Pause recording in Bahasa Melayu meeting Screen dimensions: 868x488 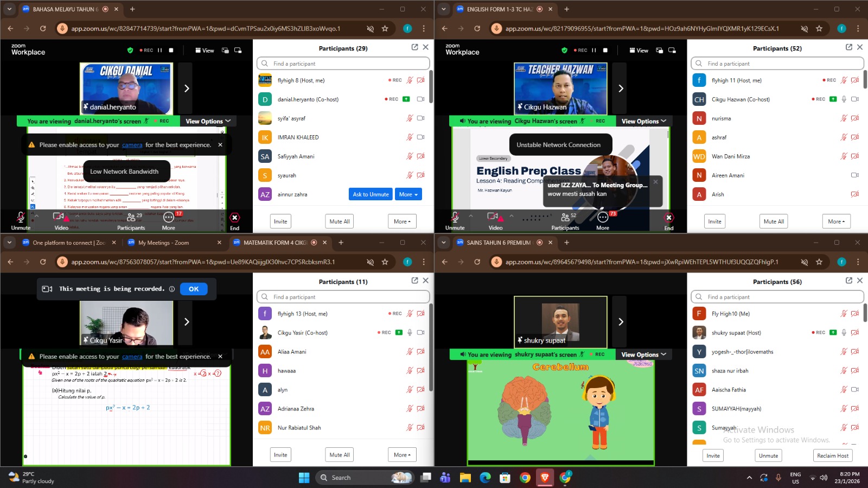point(160,50)
